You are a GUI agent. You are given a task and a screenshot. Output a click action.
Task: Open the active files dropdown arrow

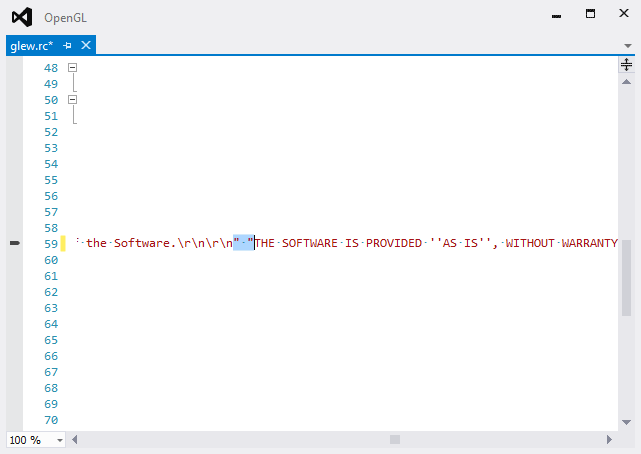point(628,46)
